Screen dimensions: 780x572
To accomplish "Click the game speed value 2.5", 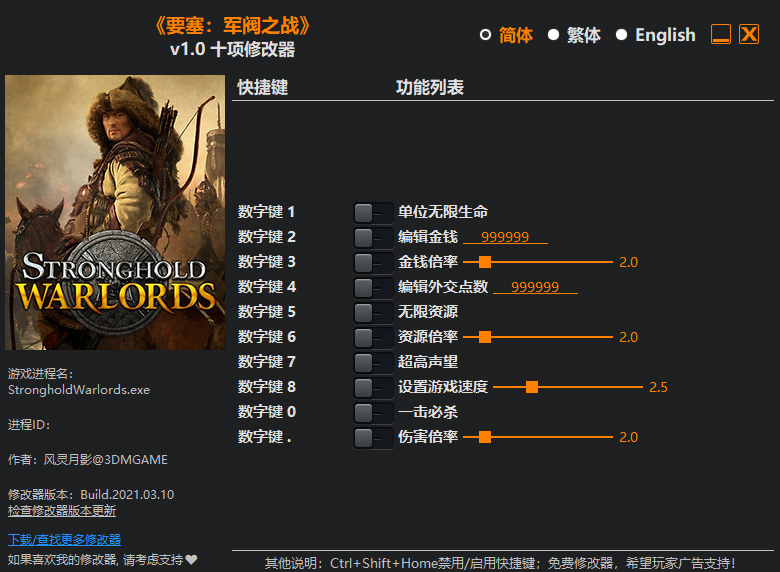I will 658,387.
